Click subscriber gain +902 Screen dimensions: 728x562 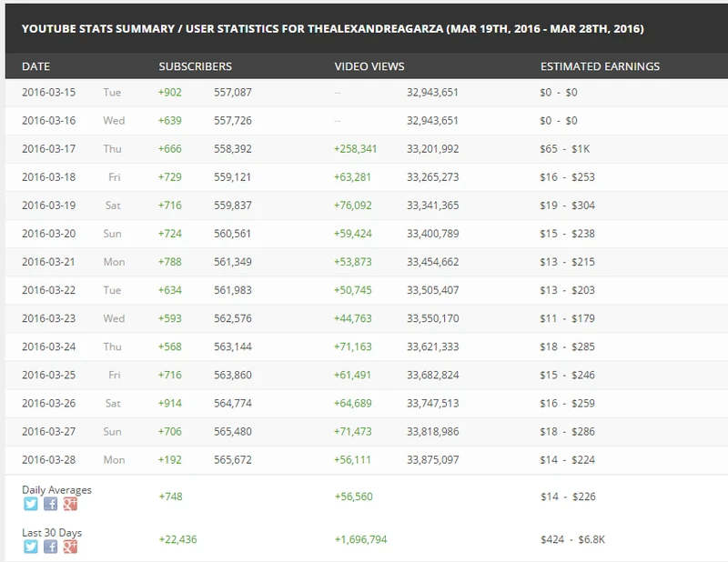point(170,93)
